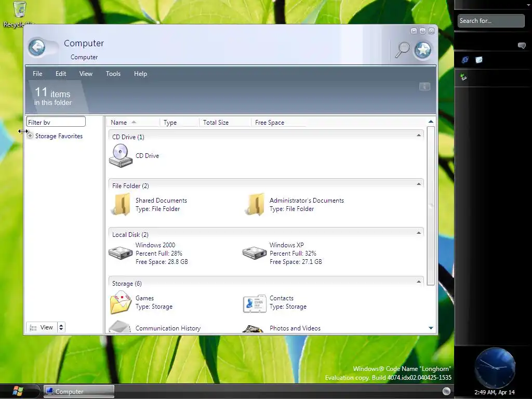Select the Shared Documents folder icon
Screen dimensions: 532x399
click(121, 205)
